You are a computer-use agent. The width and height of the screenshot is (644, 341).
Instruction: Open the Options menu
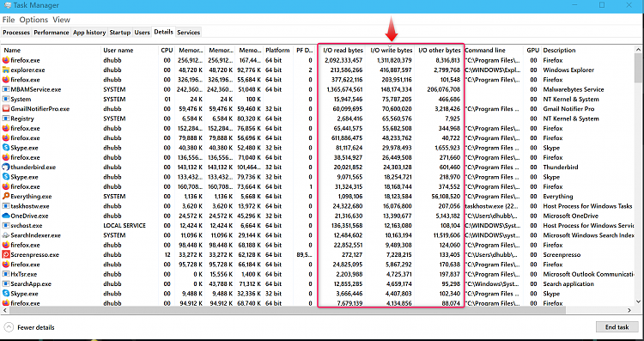coord(33,20)
